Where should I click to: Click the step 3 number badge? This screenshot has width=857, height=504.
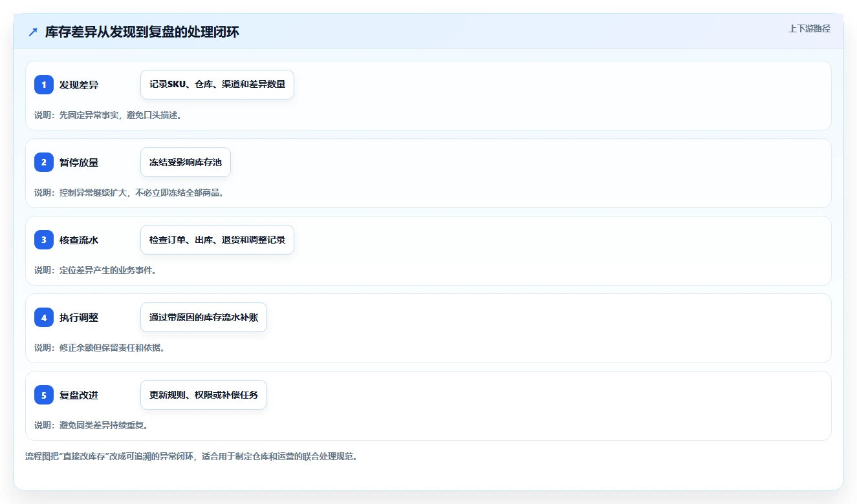[44, 240]
